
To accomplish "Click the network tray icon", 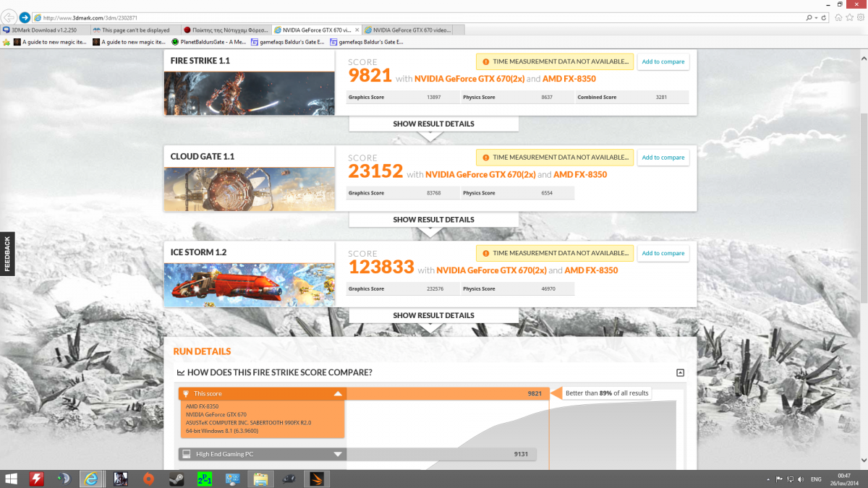I will click(x=790, y=479).
